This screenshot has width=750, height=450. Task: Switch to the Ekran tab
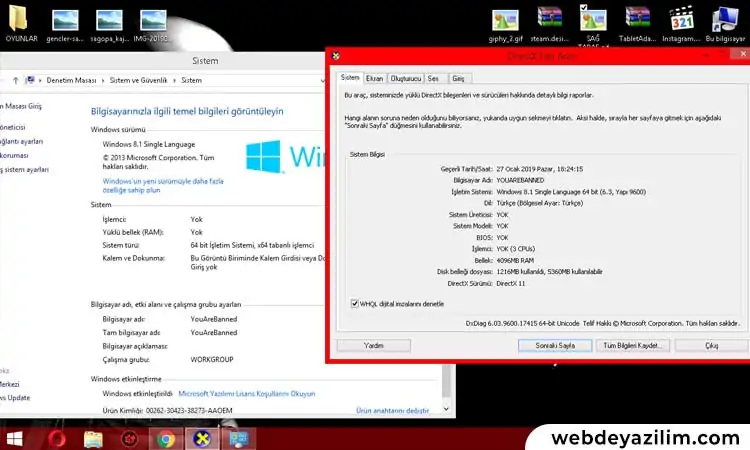pyautogui.click(x=375, y=78)
